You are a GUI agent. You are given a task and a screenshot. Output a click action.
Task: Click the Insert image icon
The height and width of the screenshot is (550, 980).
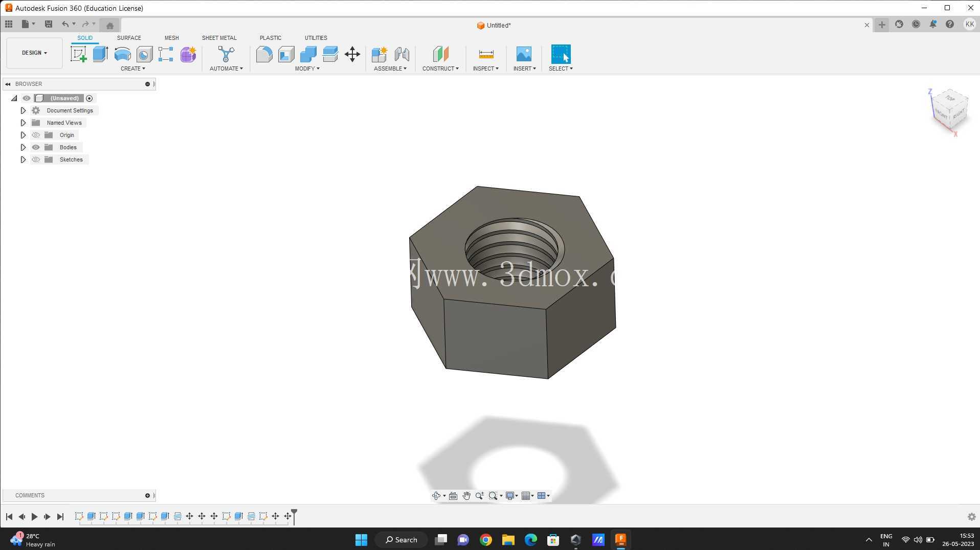[x=524, y=54]
